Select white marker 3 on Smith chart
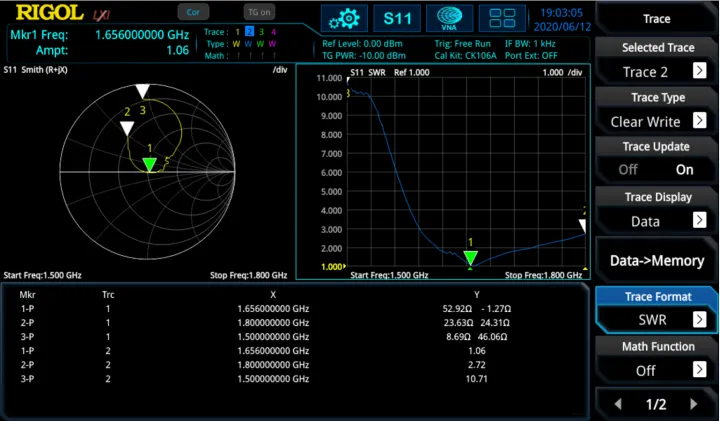The image size is (720, 421). (x=143, y=92)
